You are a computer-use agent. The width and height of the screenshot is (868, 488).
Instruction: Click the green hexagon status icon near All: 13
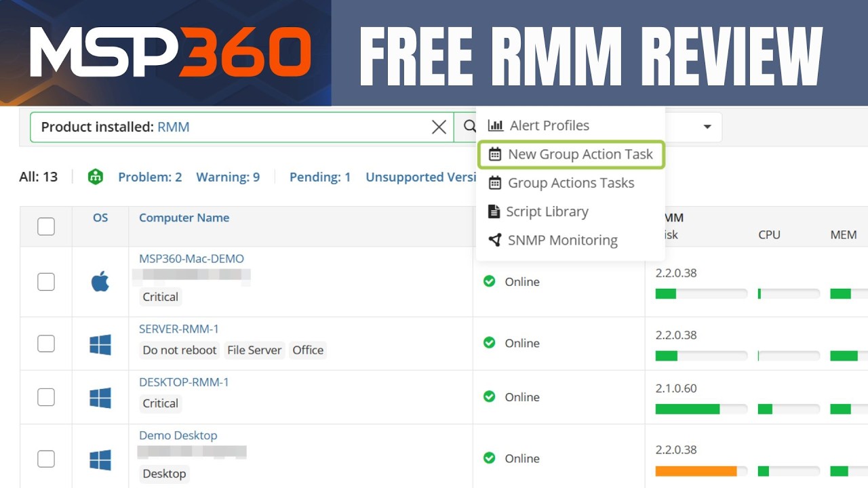(96, 177)
